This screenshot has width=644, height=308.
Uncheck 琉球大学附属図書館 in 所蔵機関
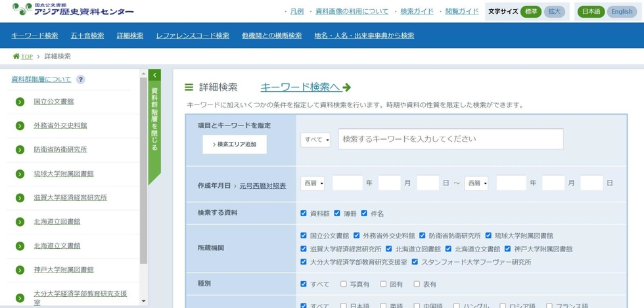pyautogui.click(x=488, y=236)
